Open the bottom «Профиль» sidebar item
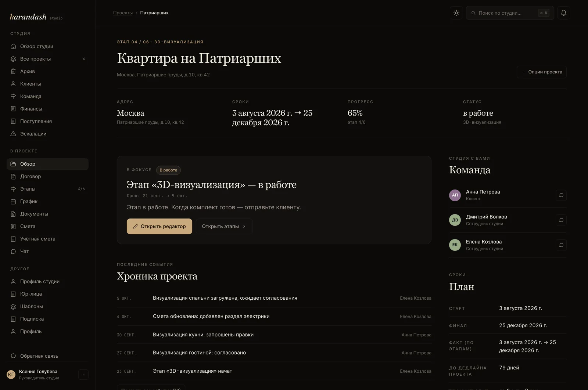Viewport: 588px width, 390px height. 47,331
